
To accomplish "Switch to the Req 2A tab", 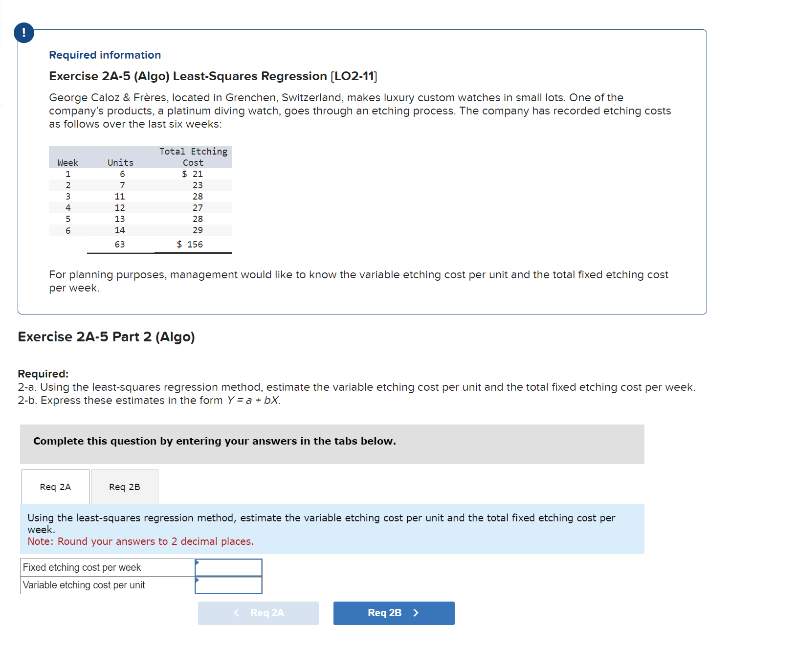I will pos(55,487).
